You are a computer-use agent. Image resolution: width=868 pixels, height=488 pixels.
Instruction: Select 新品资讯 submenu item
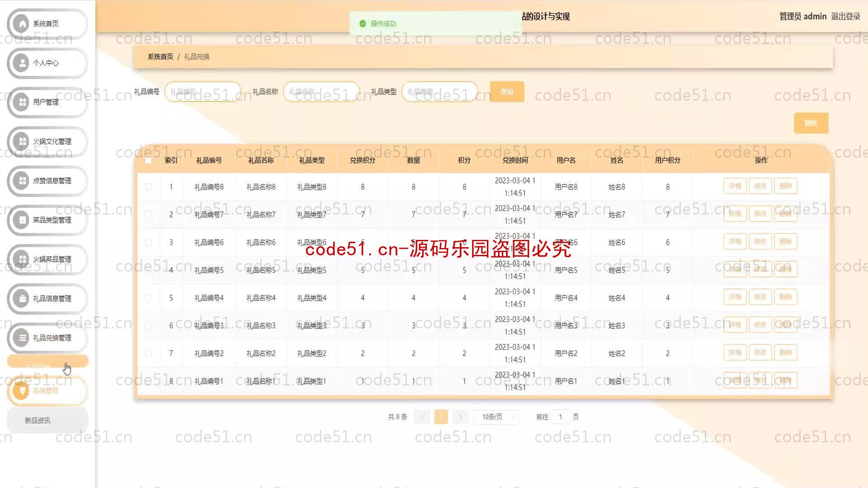(x=47, y=421)
